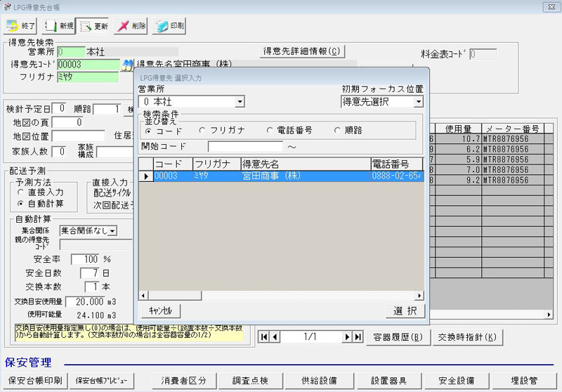Click the 印刷 (print) toolbar icon
The image size is (562, 392).
(169, 26)
